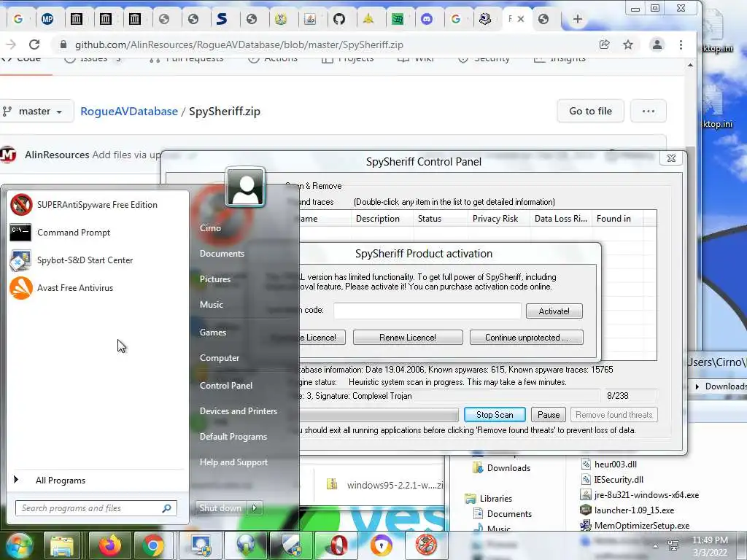Switch to the GitHub Octocat tab
The width and height of the screenshot is (747, 560).
338,19
